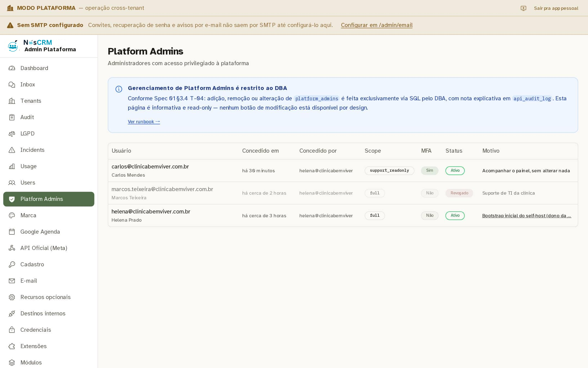Click the Revogado status badge
The height and width of the screenshot is (368, 588).
click(x=459, y=193)
